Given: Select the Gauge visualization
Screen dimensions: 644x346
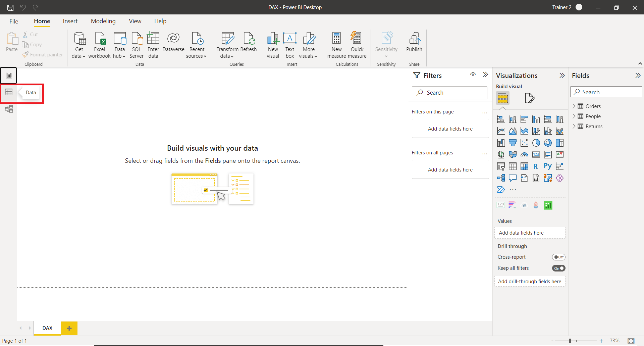Looking at the screenshot, I should pos(524,154).
